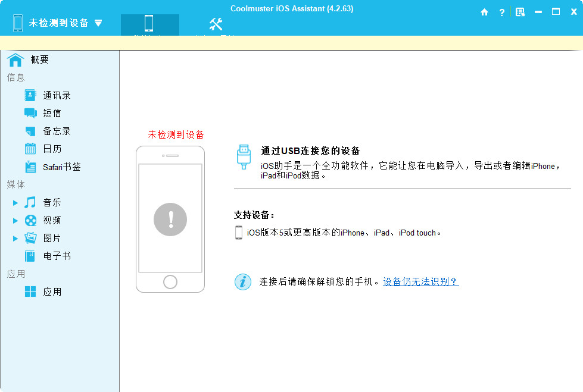Screen dimensions: 583x392
Task: Click the exclamation warning circle on phone
Action: click(x=170, y=219)
